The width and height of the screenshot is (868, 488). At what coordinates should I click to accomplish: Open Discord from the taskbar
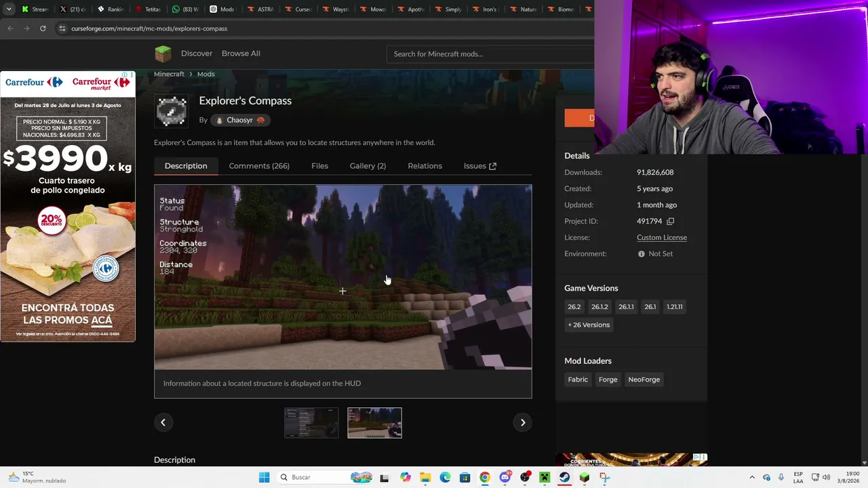point(505,477)
